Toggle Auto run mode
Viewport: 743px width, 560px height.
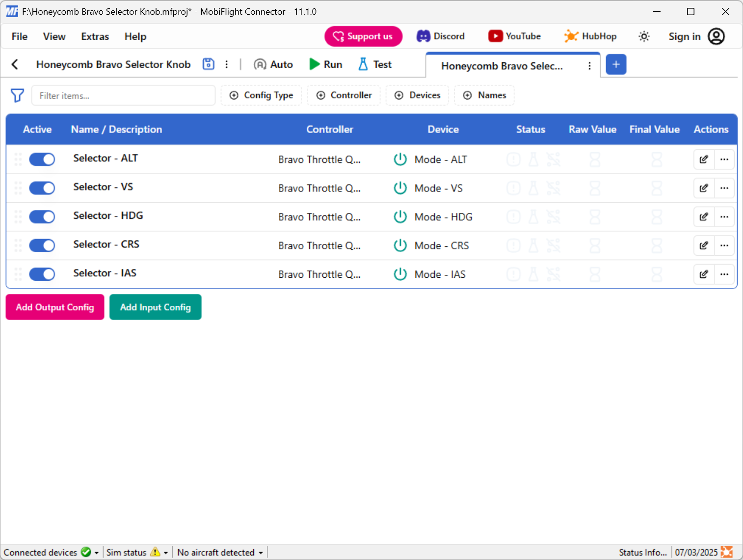click(x=273, y=64)
